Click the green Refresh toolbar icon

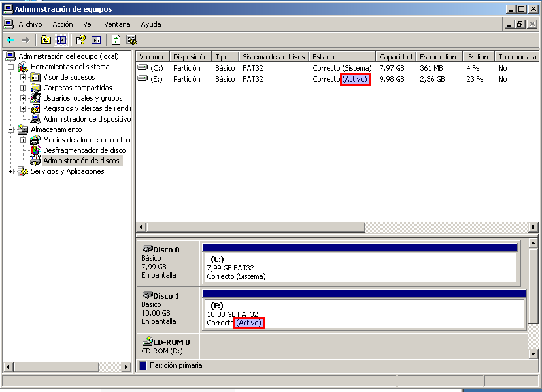point(116,40)
